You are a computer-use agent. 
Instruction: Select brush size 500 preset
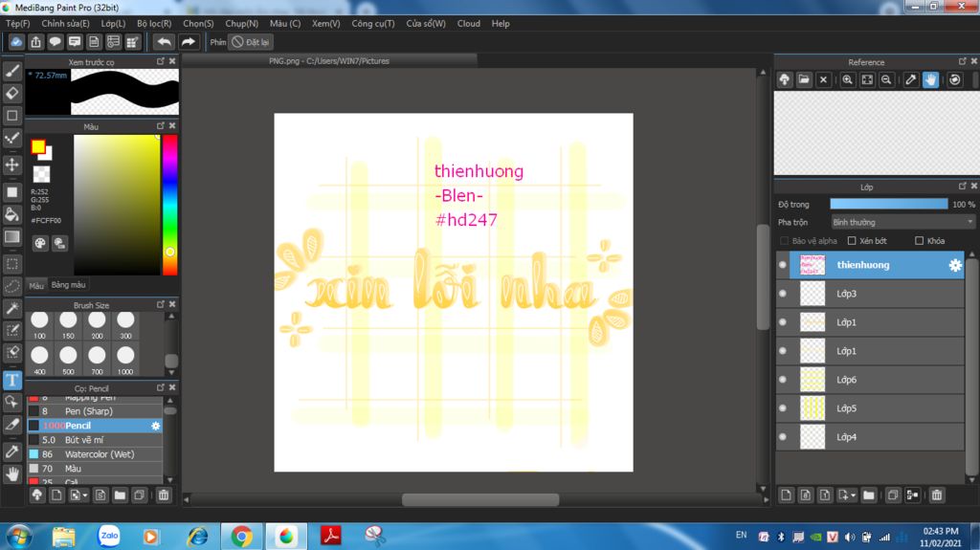pyautogui.click(x=68, y=360)
